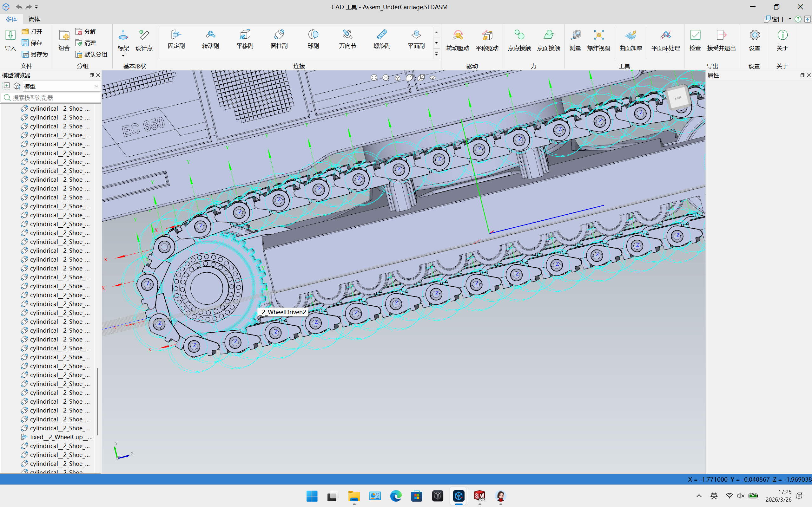Image resolution: width=812 pixels, height=507 pixels.
Task: Open File Explorer from the taskbar
Action: [354, 496]
